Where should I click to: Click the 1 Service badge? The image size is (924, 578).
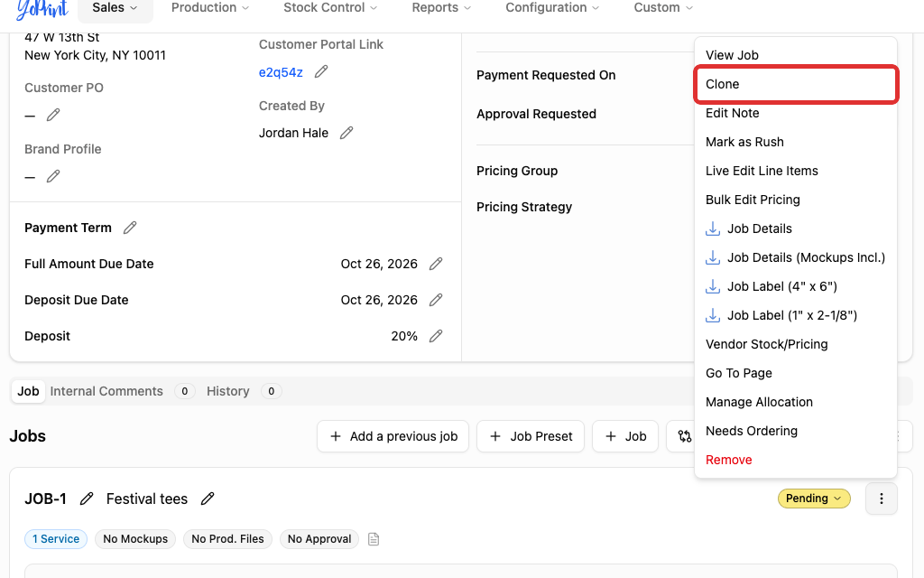point(56,539)
